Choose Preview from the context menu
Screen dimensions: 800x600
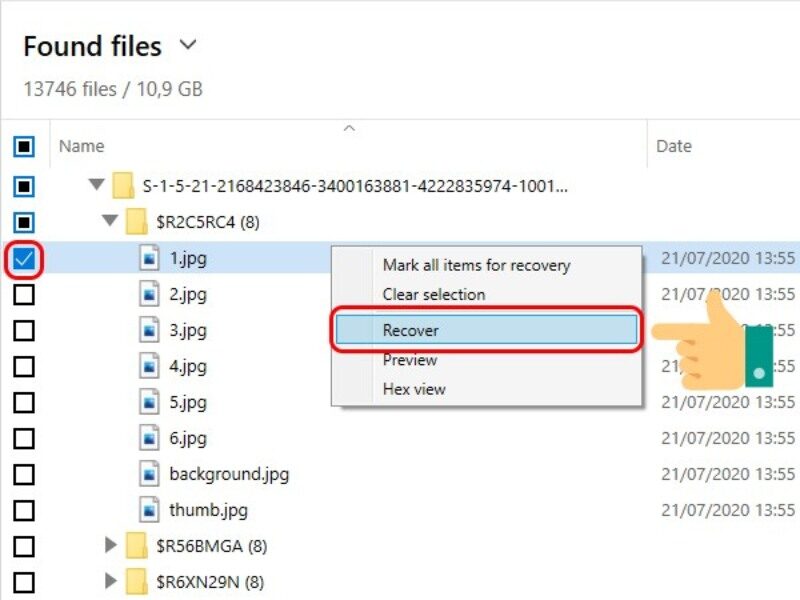(409, 360)
